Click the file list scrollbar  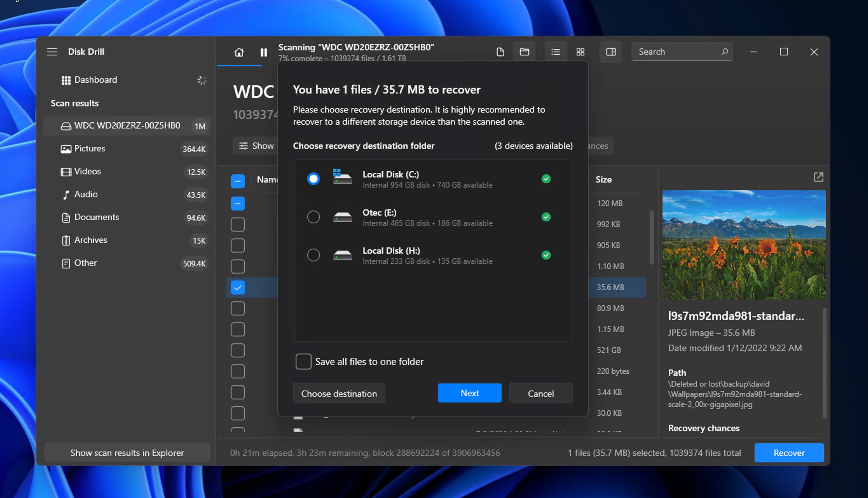651,237
